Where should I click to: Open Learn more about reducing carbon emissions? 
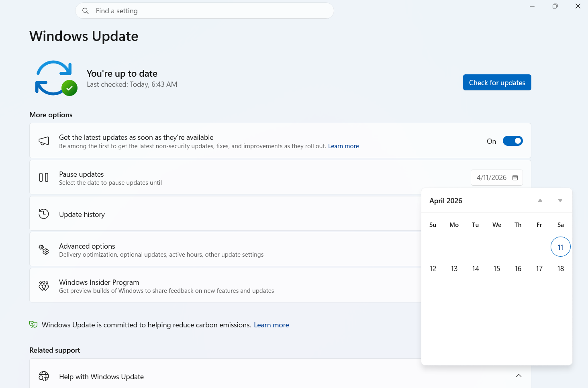[272, 325]
